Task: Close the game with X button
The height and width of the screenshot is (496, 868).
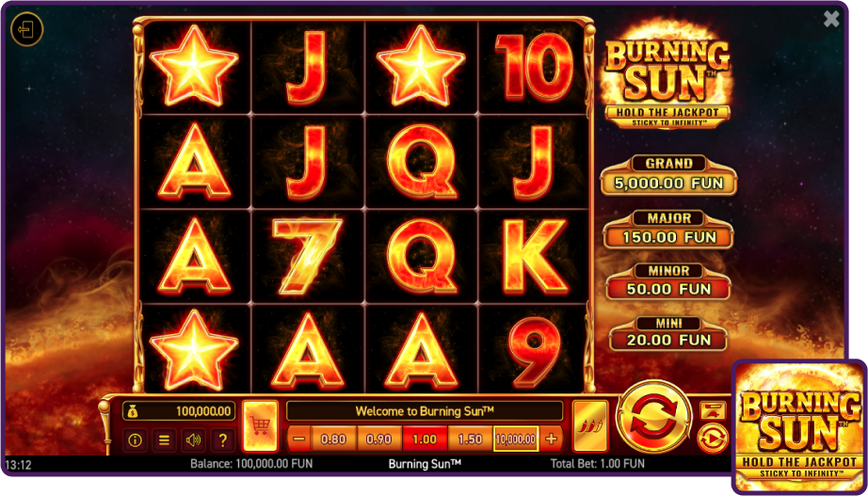Action: [x=831, y=20]
